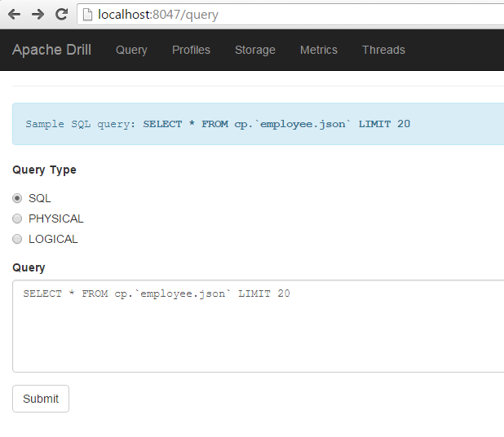This screenshot has height=437, width=504.
Task: Select the SQL query type radio button
Action: (x=17, y=198)
